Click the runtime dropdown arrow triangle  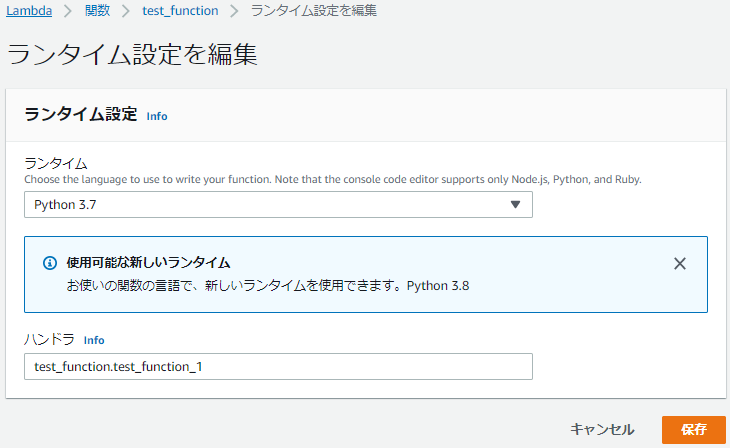[x=516, y=205]
